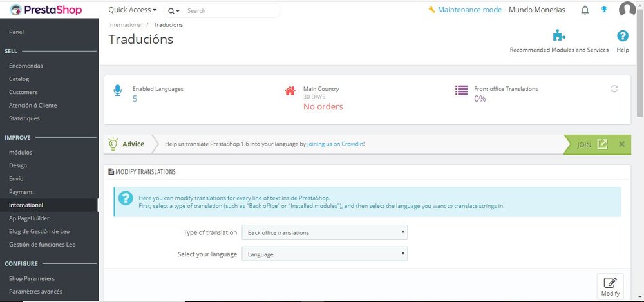Select International in the sidebar
This screenshot has height=302, width=644.
click(x=50, y=205)
